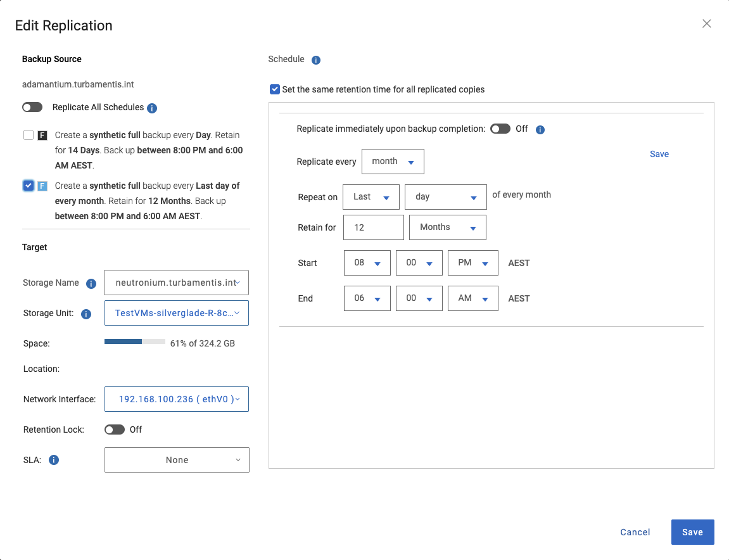Click the Storage Name info icon
Viewport: 729px width, 560px height.
pyautogui.click(x=91, y=284)
